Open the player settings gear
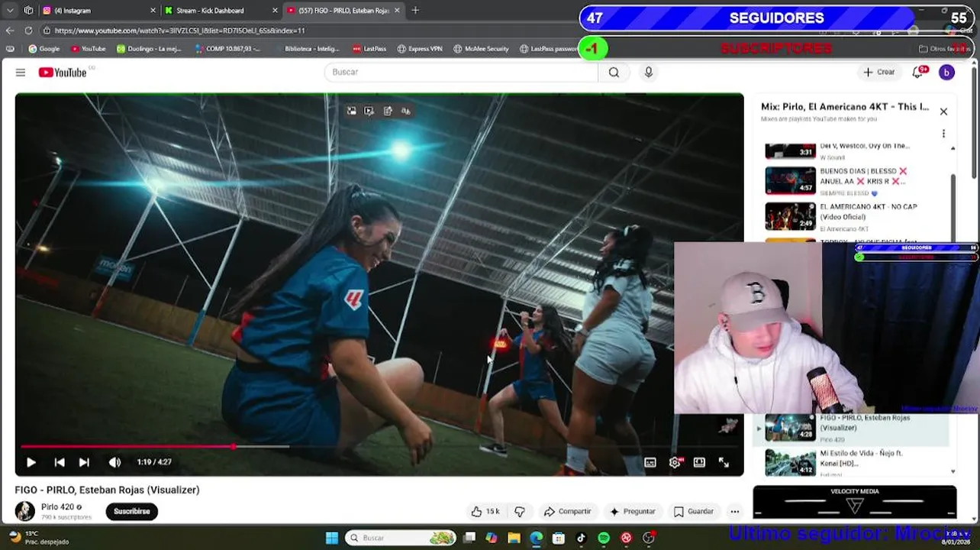980x550 pixels. (675, 462)
